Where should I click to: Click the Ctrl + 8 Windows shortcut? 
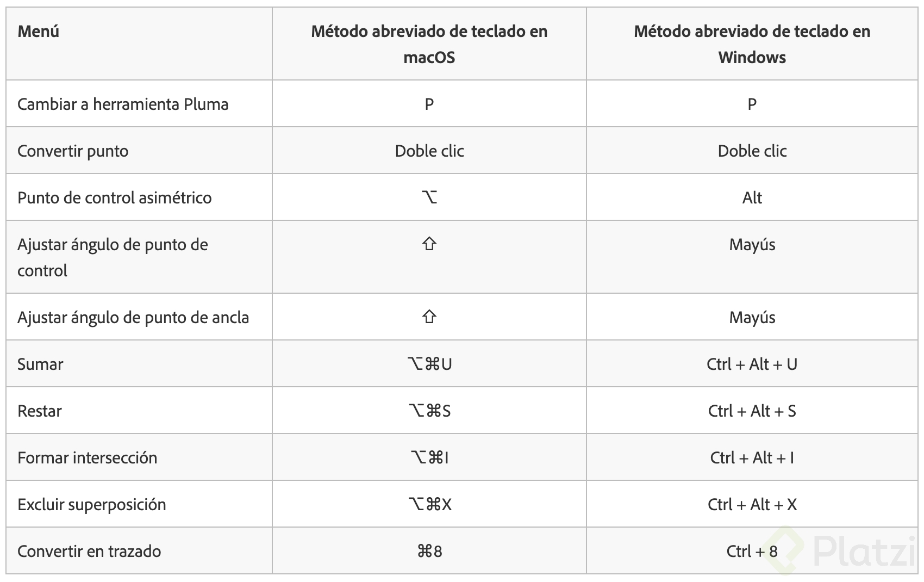752,551
